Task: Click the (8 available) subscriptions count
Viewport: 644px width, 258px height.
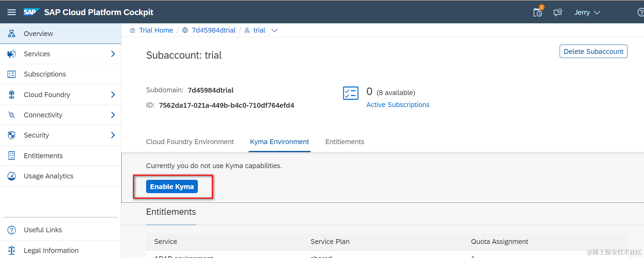Action: (396, 93)
